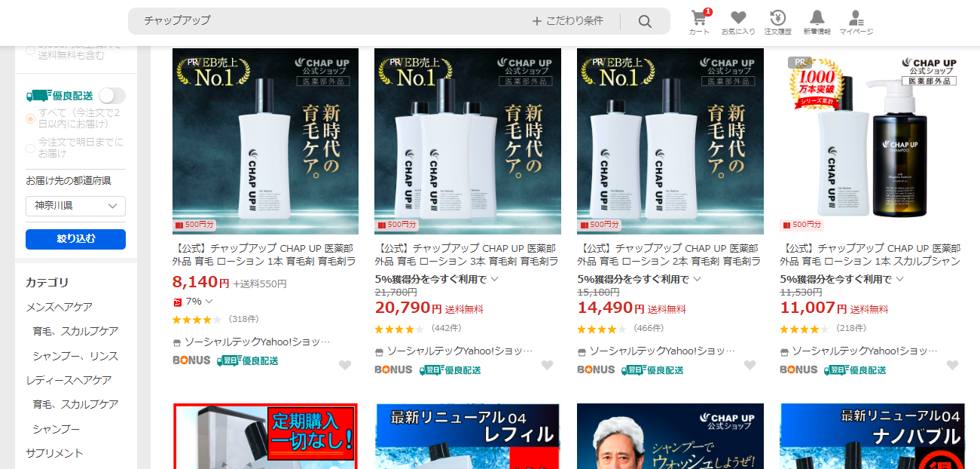This screenshot has width=980, height=469.
Task: Expand 5%獲得分 details on the 20,790円 item
Action: [495, 279]
